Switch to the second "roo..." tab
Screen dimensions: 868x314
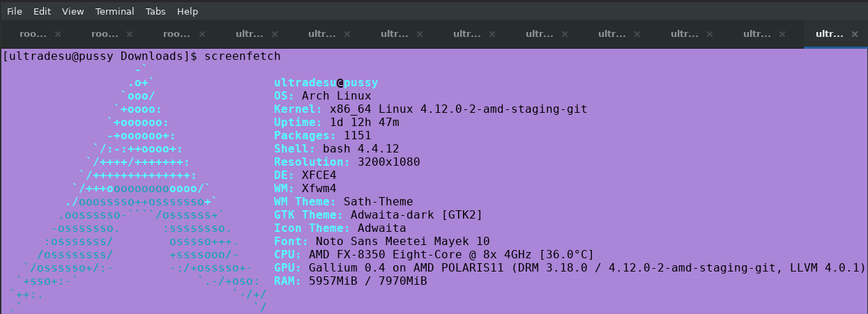[105, 34]
